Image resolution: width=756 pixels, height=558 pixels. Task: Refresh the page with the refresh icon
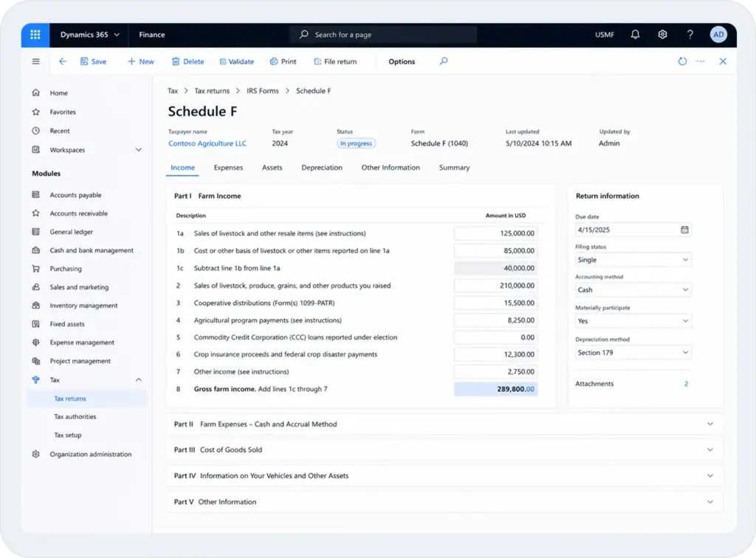click(682, 61)
